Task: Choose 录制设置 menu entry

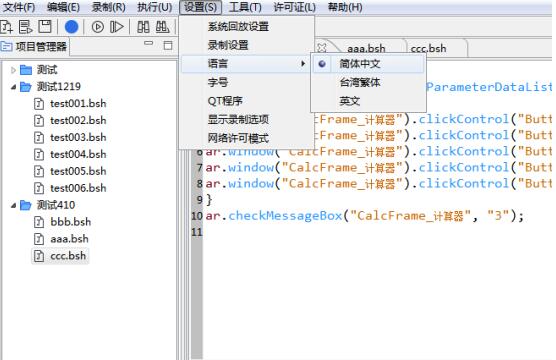Action: (x=247, y=45)
